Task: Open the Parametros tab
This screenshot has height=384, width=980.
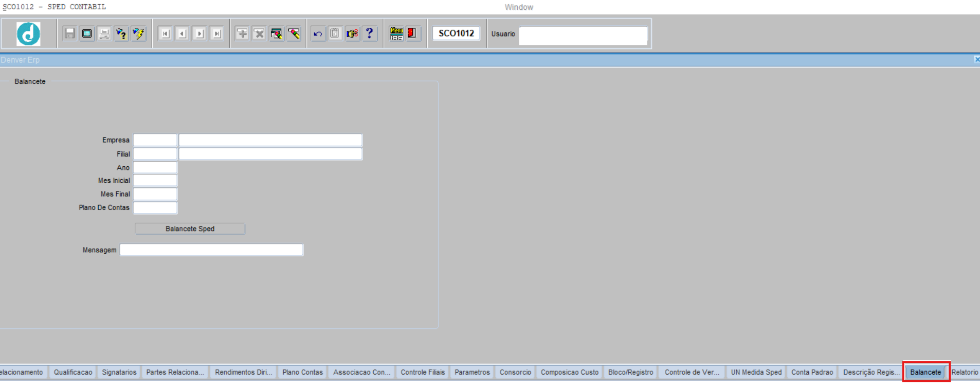Action: (472, 372)
